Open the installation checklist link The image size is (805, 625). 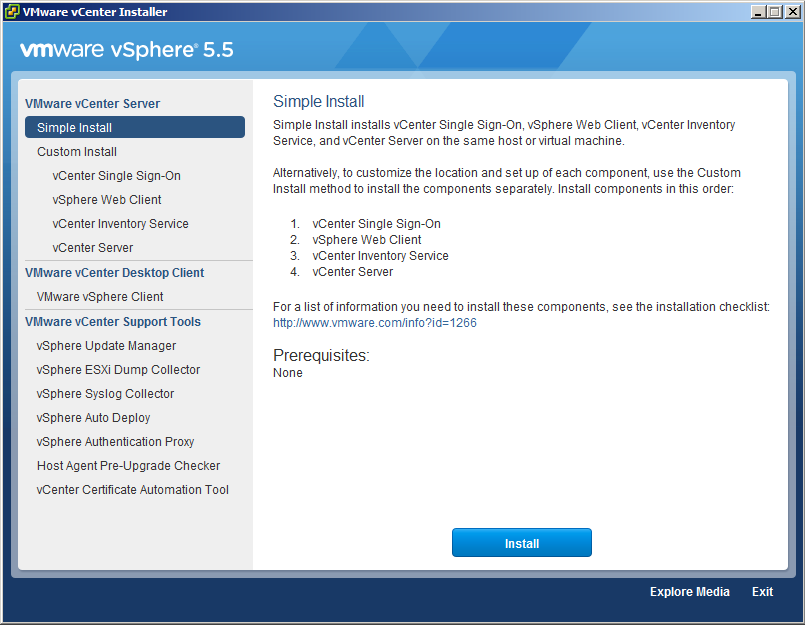click(x=325, y=322)
